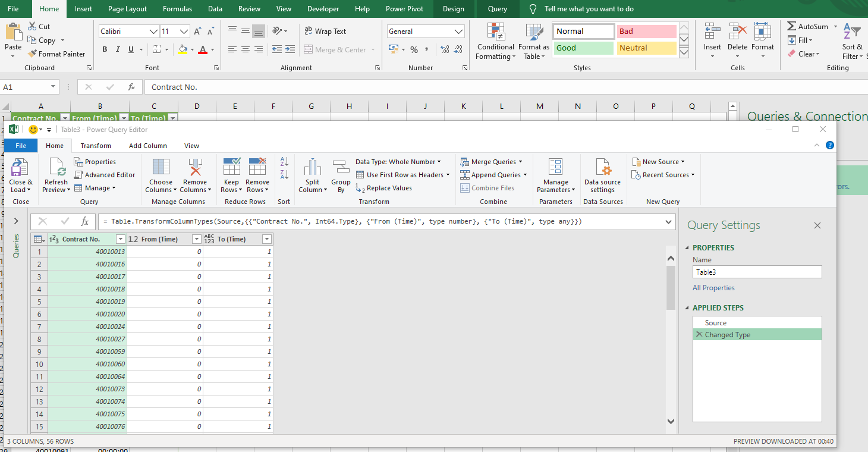Delete the Changed Type step
Viewport: 868px width, 452px height.
[699, 335]
